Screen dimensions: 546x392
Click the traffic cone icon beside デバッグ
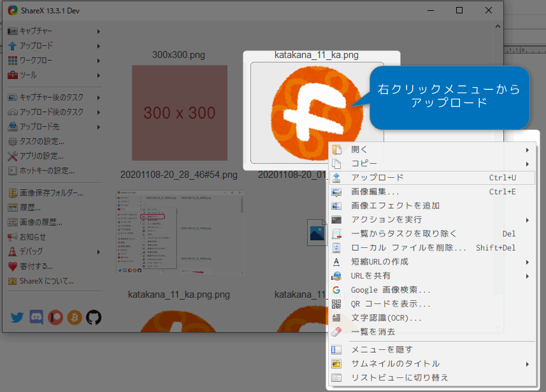[x=13, y=252]
